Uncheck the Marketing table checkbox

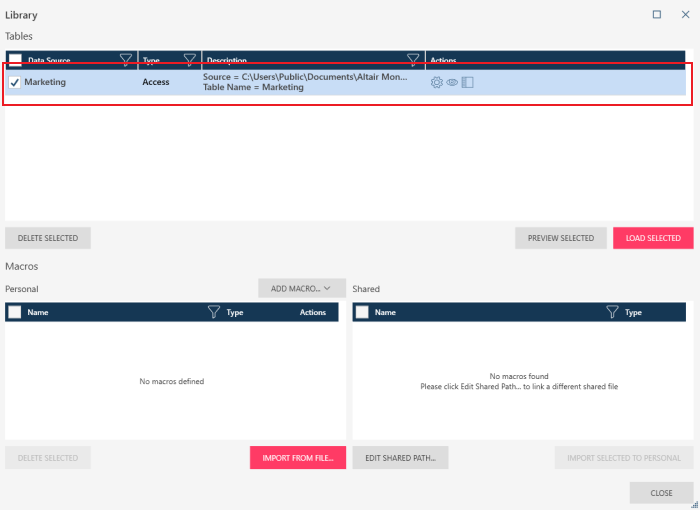click(15, 82)
